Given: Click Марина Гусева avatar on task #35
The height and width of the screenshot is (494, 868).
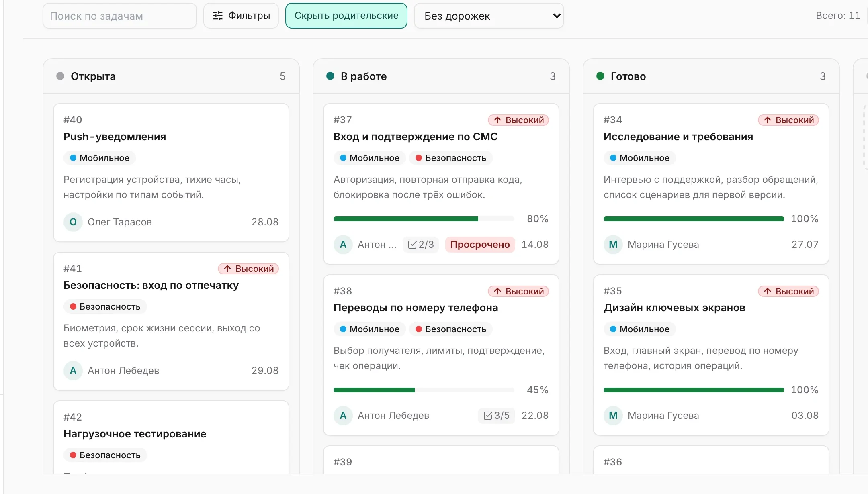Looking at the screenshot, I should click(613, 415).
